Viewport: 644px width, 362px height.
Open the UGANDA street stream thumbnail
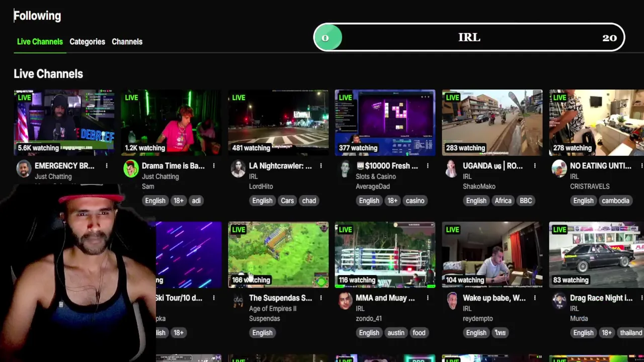point(492,123)
